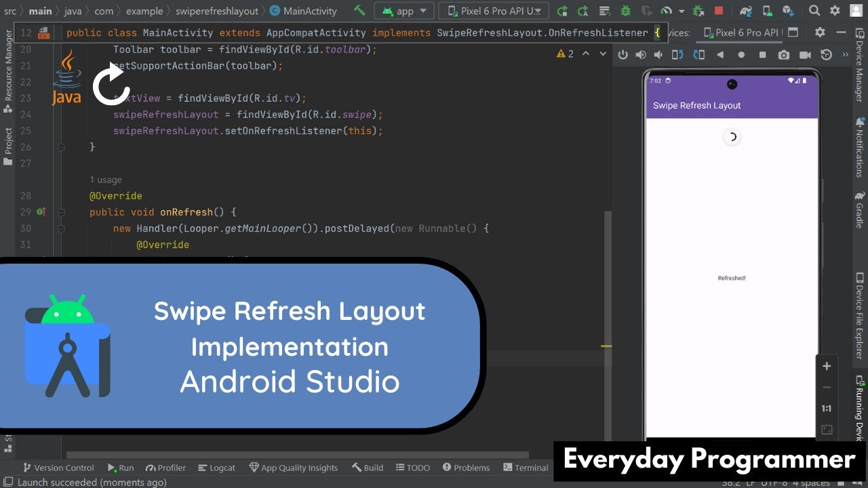This screenshot has height=488, width=868.
Task: Click the Profile app gauge icon
Action: 667,11
